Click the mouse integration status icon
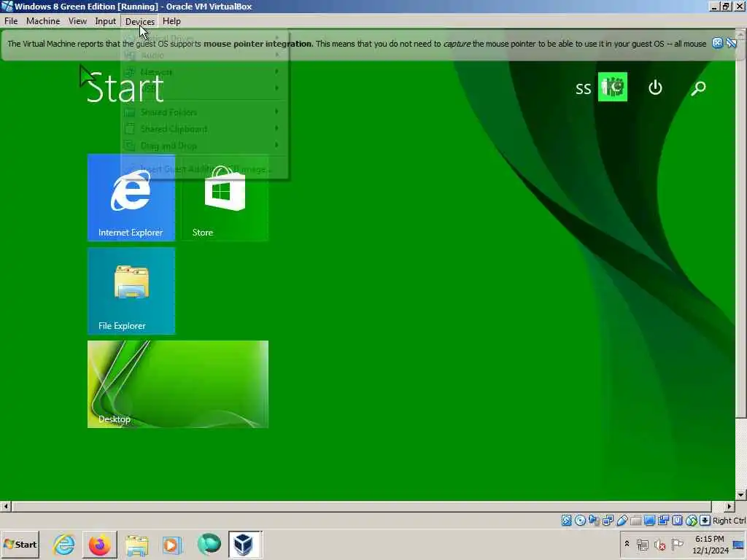Image resolution: width=747 pixels, height=560 pixels. [692, 521]
